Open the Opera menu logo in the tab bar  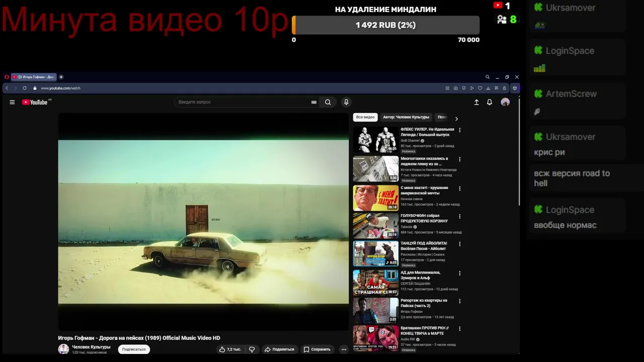(x=7, y=77)
